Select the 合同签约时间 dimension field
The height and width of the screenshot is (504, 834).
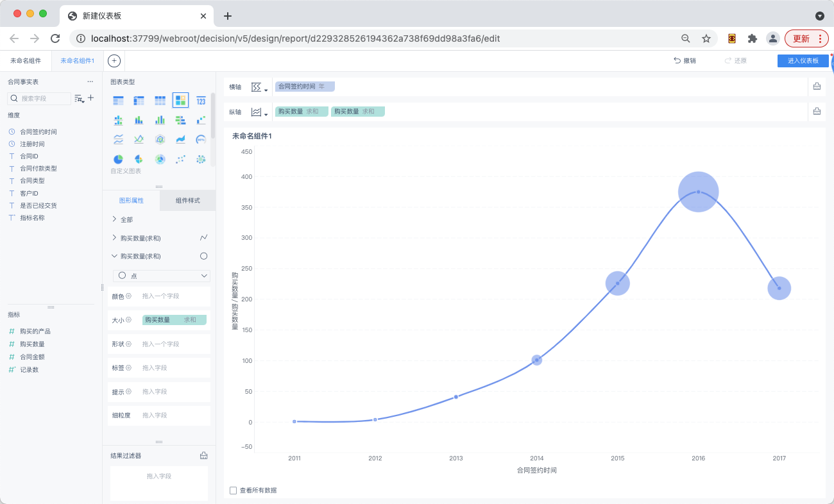[x=38, y=131]
